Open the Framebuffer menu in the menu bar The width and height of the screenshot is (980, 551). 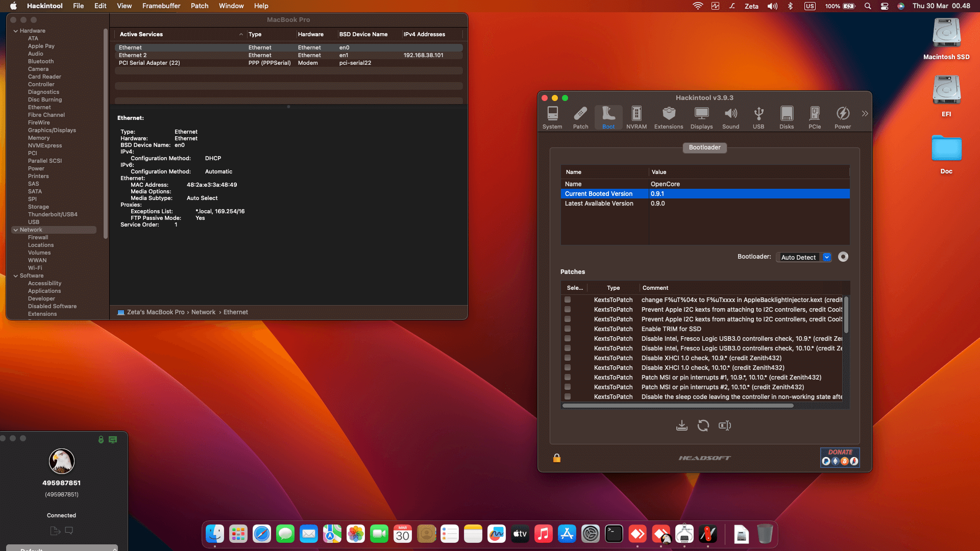tap(161, 6)
